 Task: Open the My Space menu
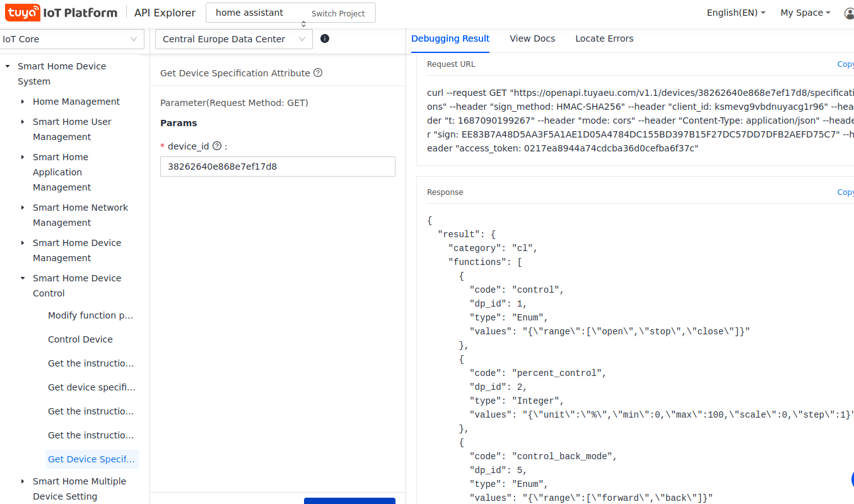(x=805, y=13)
